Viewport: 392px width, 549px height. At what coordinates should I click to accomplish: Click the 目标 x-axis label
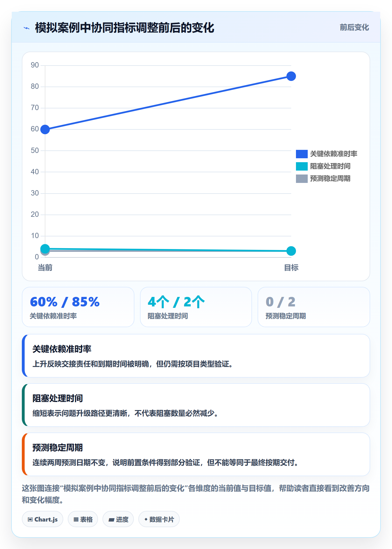tap(291, 268)
